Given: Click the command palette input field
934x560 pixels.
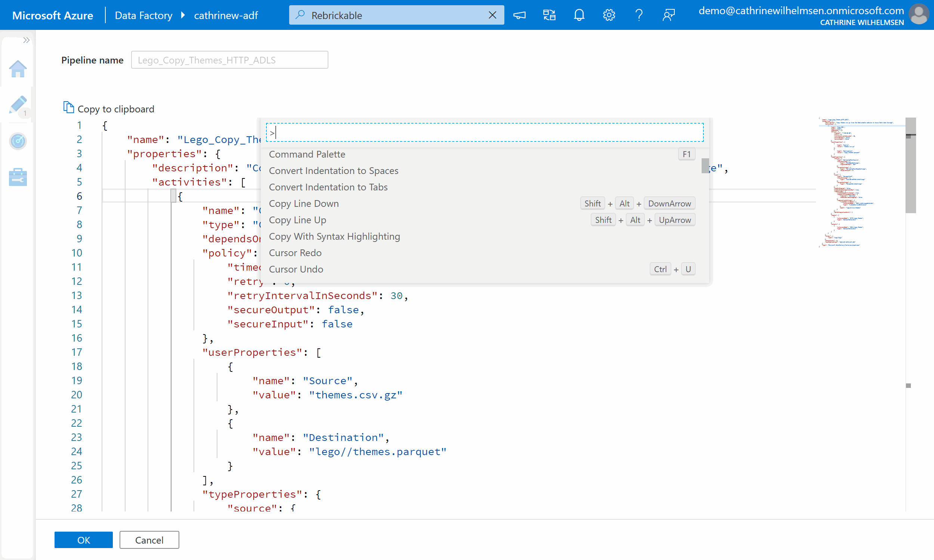Looking at the screenshot, I should (485, 133).
